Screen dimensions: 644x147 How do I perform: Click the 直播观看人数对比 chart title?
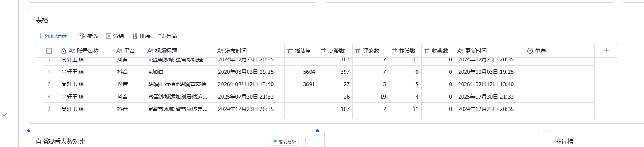tap(61, 142)
